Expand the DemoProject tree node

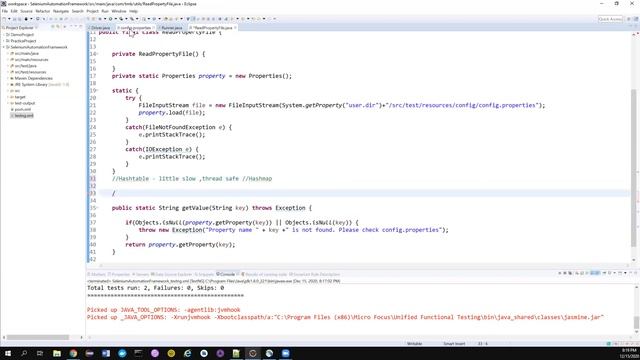4,35
